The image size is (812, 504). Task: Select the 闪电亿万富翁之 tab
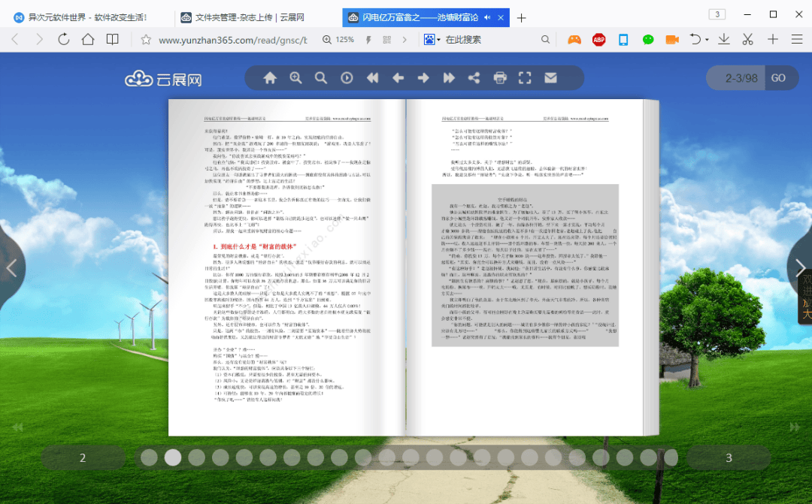[420, 17]
